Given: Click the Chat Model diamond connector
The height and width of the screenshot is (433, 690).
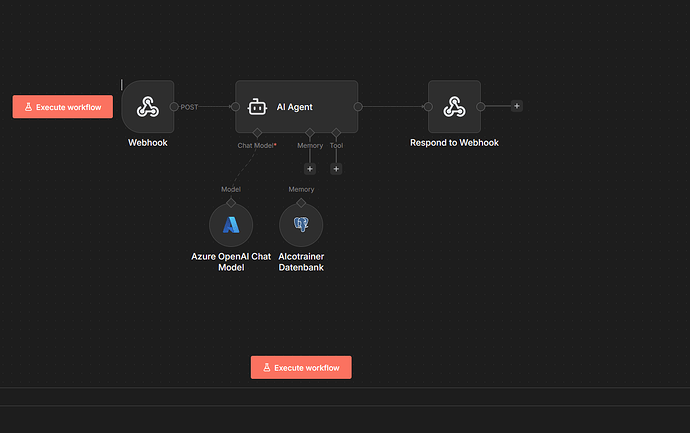Looking at the screenshot, I should [257, 132].
